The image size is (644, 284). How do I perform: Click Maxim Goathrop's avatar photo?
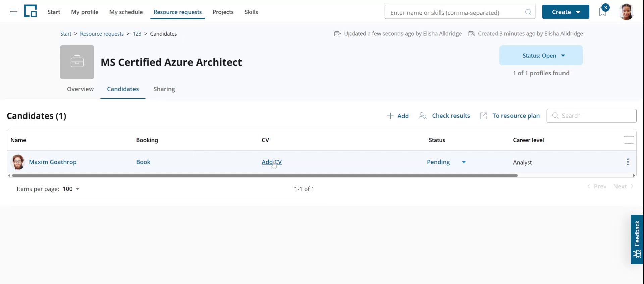[18, 162]
